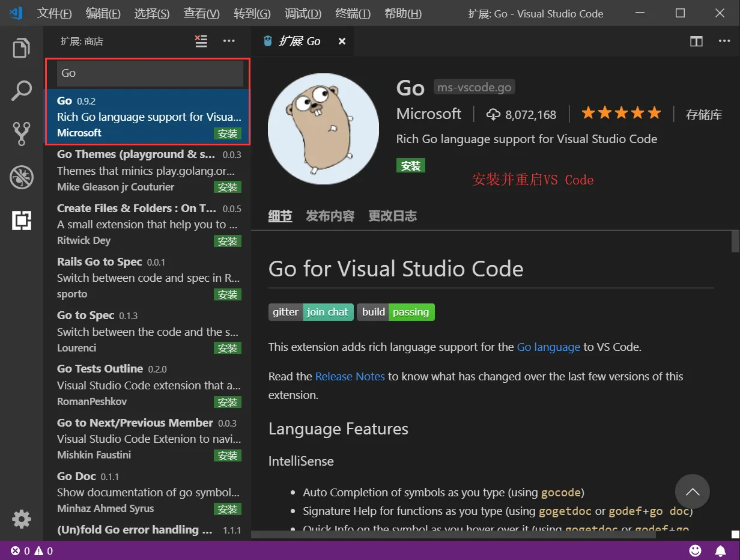The width and height of the screenshot is (740, 560).
Task: Click the green 安装 button under Go description
Action: 410,165
